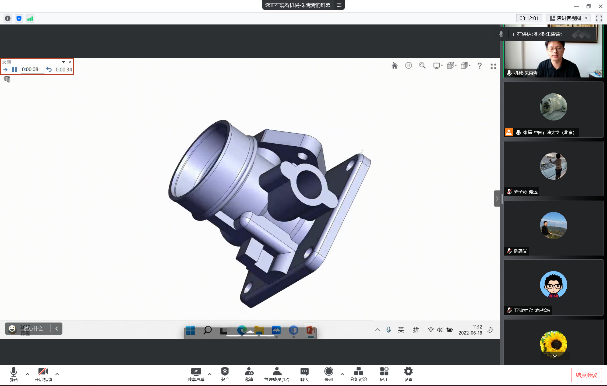The height and width of the screenshot is (386, 607).
Task: Collapse the participant video side panel
Action: pyautogui.click(x=497, y=199)
